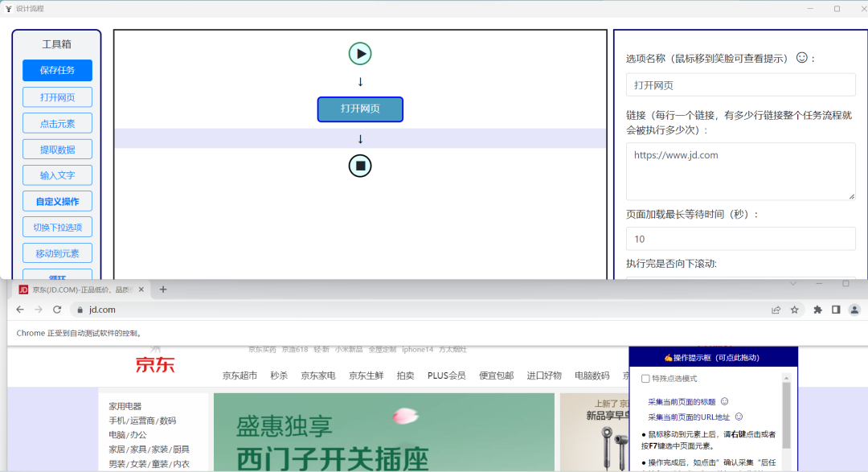Click the 家用电器 category
This screenshot has width=868, height=472.
point(125,406)
